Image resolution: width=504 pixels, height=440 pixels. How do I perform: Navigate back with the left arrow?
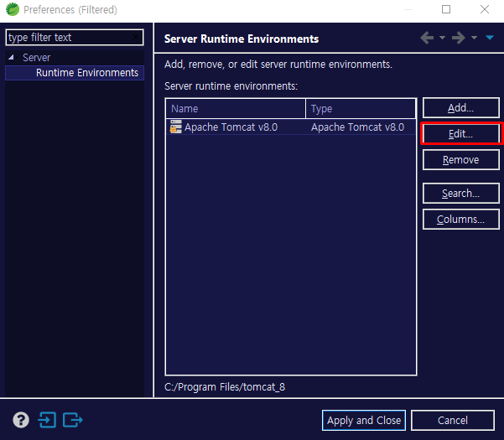pyautogui.click(x=427, y=38)
